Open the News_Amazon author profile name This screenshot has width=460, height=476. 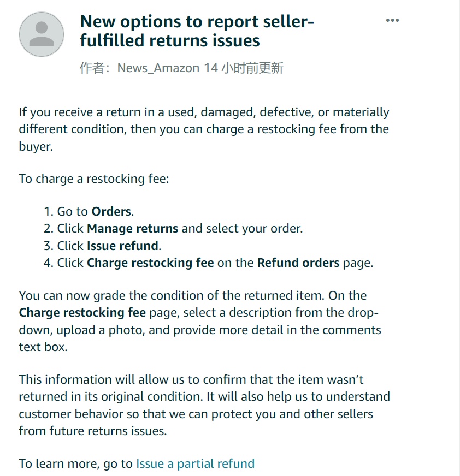click(x=158, y=68)
